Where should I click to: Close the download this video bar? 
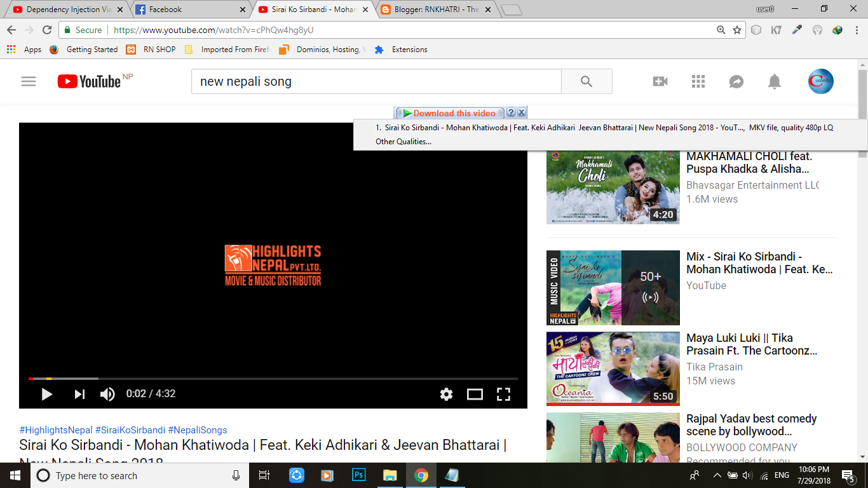pos(521,112)
